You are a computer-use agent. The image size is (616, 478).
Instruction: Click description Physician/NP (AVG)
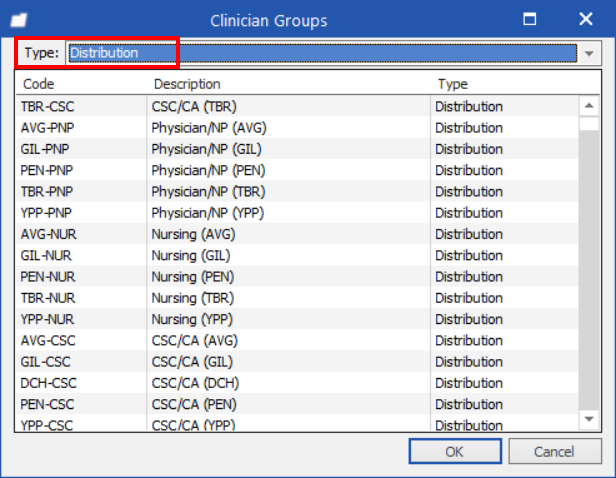209,128
